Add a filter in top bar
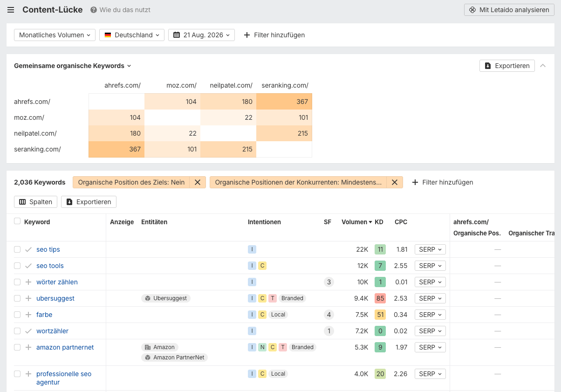 coord(274,35)
